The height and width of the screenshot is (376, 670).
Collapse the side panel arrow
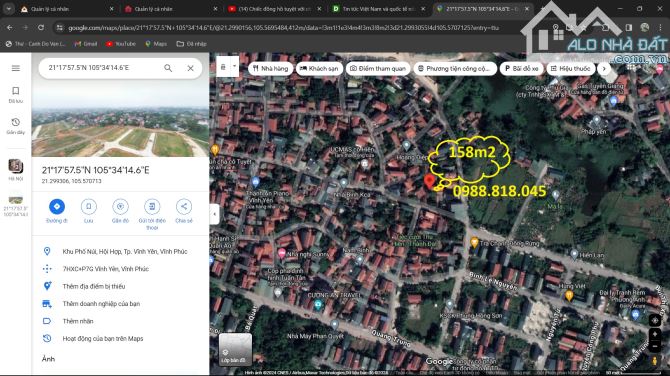pyautogui.click(x=215, y=214)
